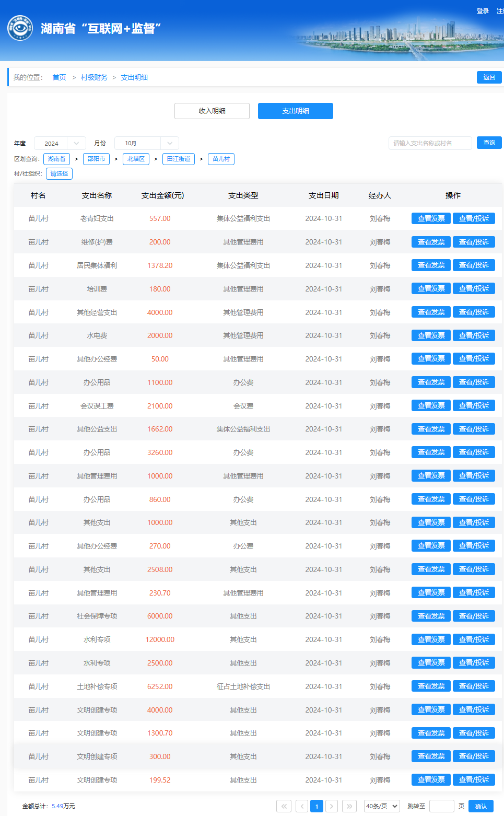Open 村级财务 breadcrumb link
The width and height of the screenshot is (504, 816).
[x=94, y=77]
